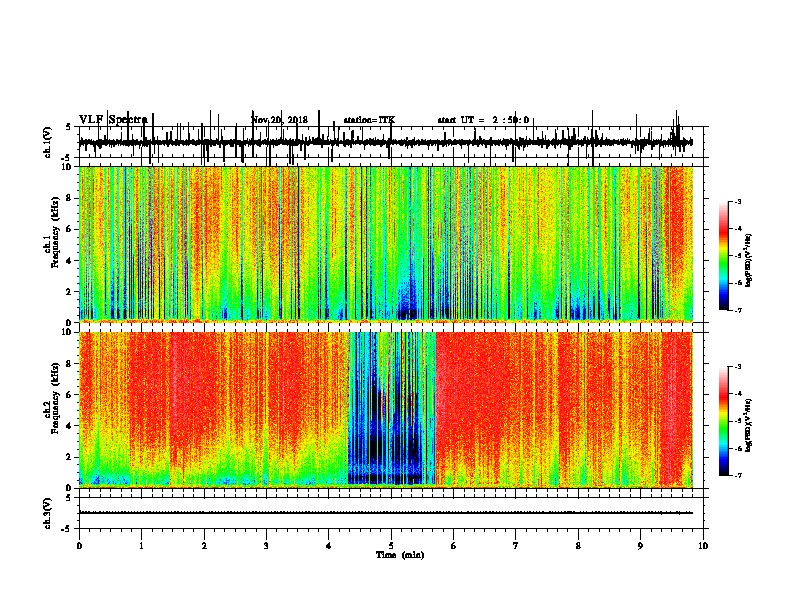Click the flat ch.3 voltage trace
Screen dimensions: 792x612
click(x=385, y=513)
